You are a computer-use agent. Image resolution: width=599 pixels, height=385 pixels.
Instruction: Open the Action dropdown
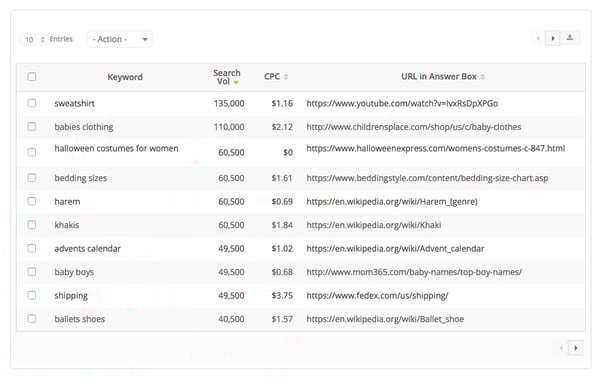point(120,39)
